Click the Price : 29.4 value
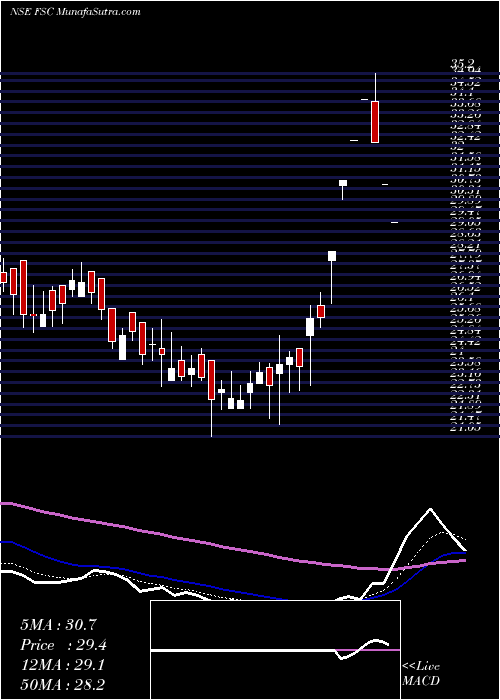 [63, 645]
